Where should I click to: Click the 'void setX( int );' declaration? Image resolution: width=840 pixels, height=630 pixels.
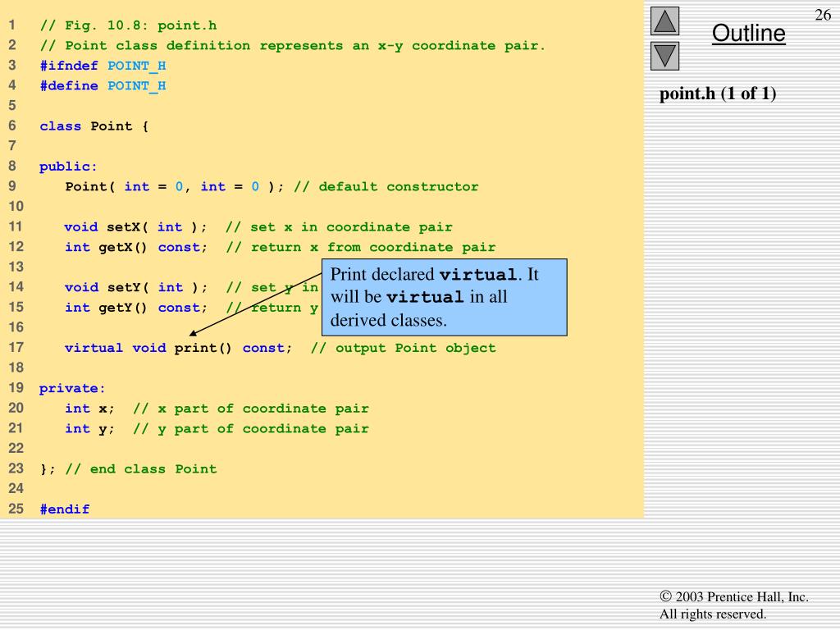pyautogui.click(x=135, y=227)
